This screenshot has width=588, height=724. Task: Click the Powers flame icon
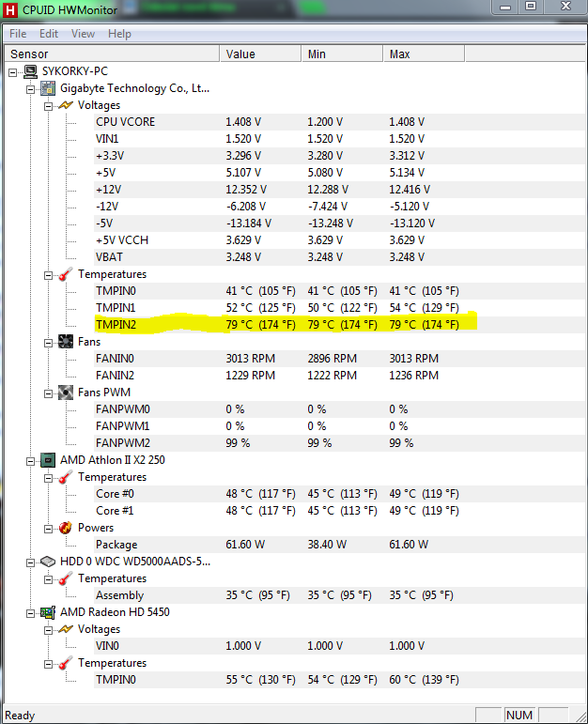(x=66, y=528)
